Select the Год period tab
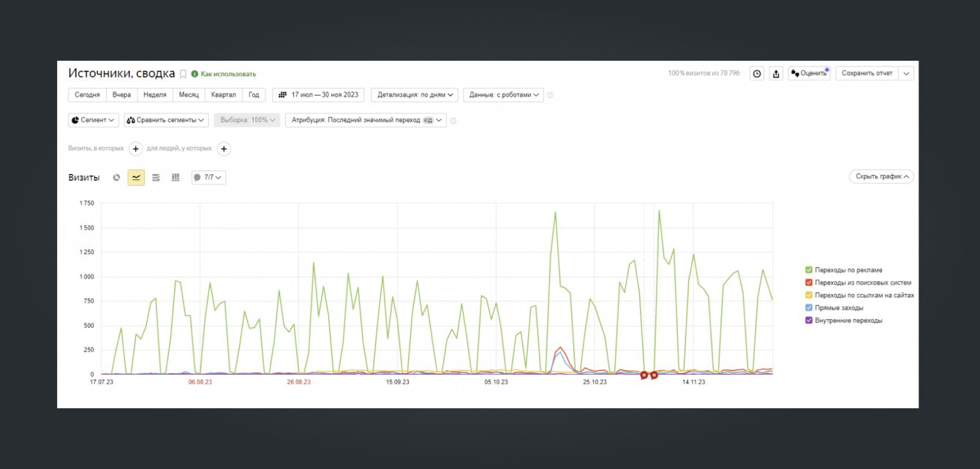 (254, 94)
